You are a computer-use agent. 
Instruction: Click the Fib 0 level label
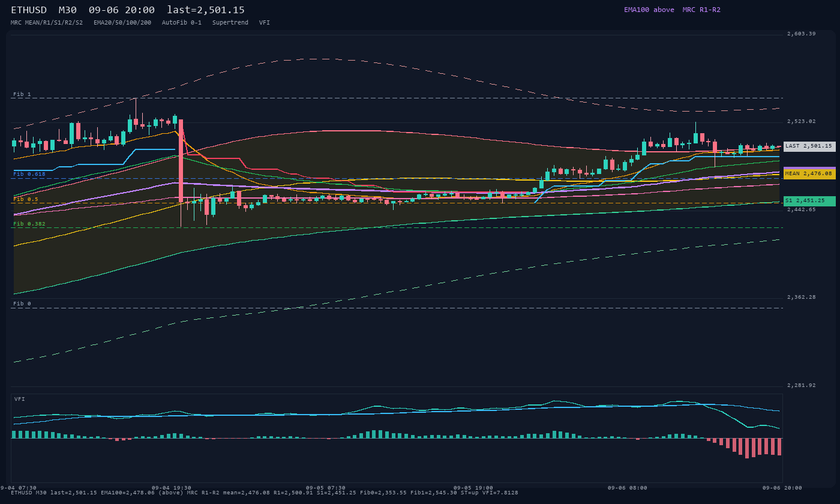(22, 304)
